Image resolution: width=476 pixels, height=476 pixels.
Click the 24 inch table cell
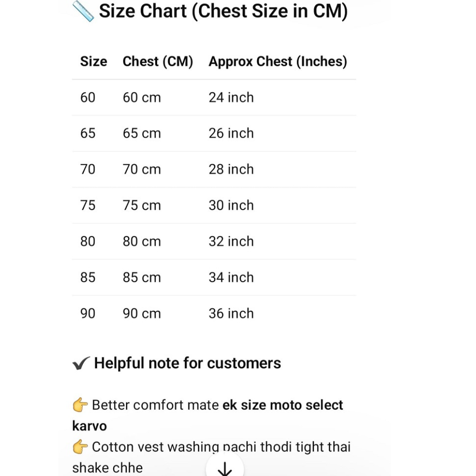pos(231,98)
